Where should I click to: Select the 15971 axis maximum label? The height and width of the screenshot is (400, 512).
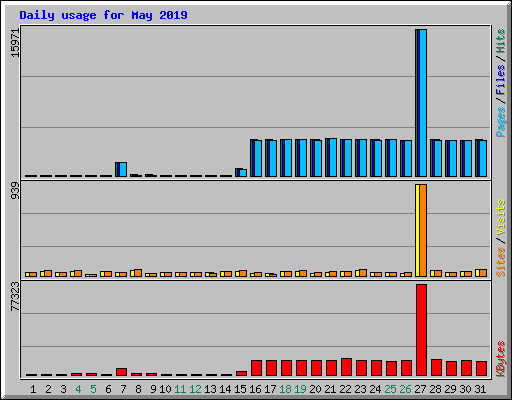tap(15, 43)
